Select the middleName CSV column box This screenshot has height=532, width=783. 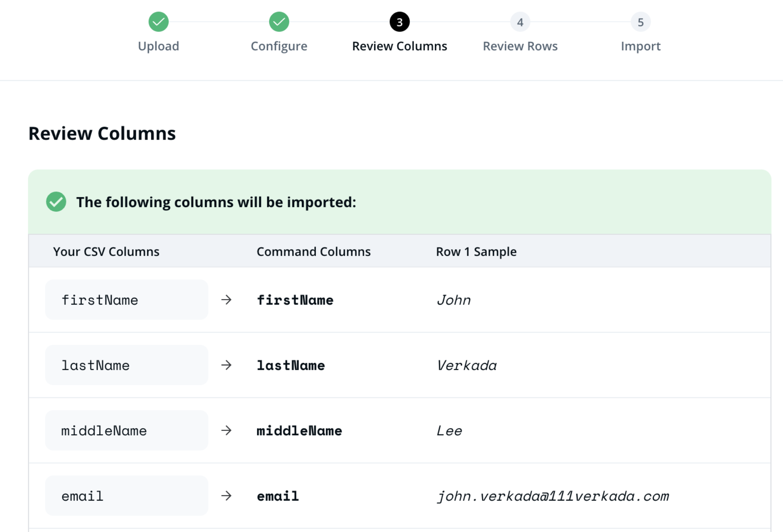point(126,430)
